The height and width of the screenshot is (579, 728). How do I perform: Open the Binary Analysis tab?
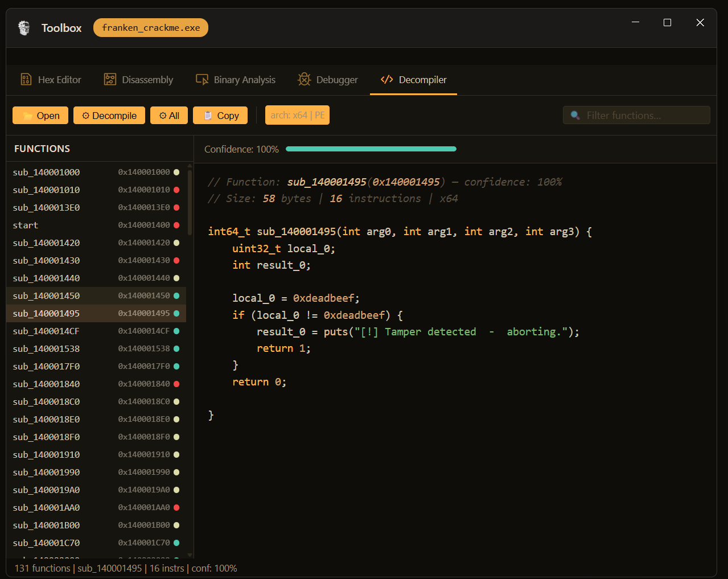pyautogui.click(x=236, y=80)
